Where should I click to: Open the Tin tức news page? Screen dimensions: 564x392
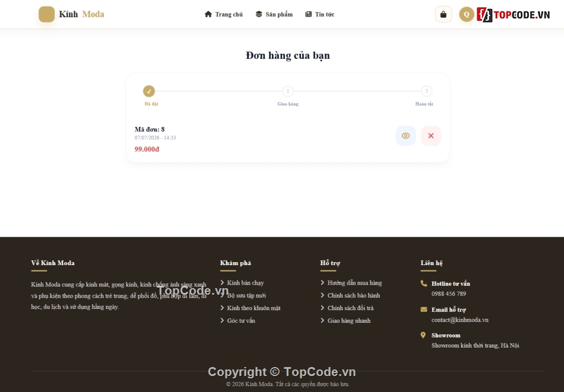tap(320, 14)
